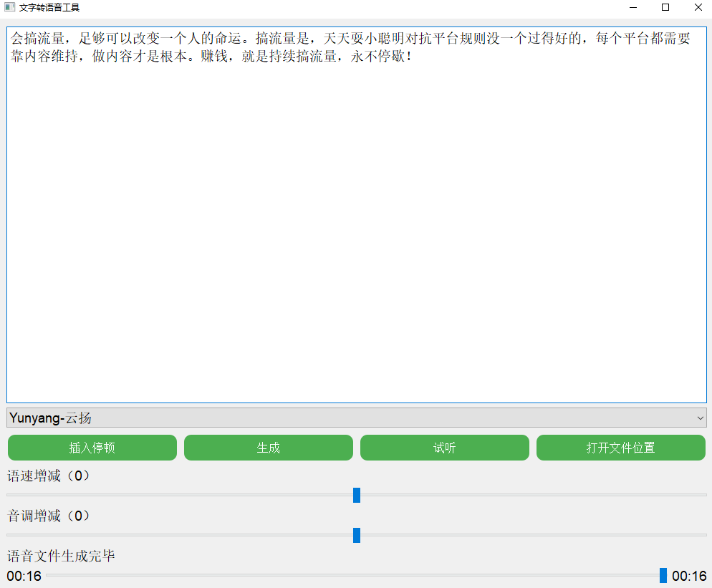
Task: Click the elapsed time 00:16 on left
Action: tap(24, 576)
